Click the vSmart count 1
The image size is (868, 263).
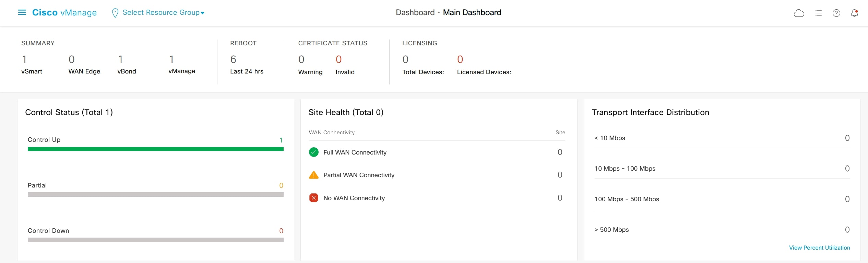(24, 59)
